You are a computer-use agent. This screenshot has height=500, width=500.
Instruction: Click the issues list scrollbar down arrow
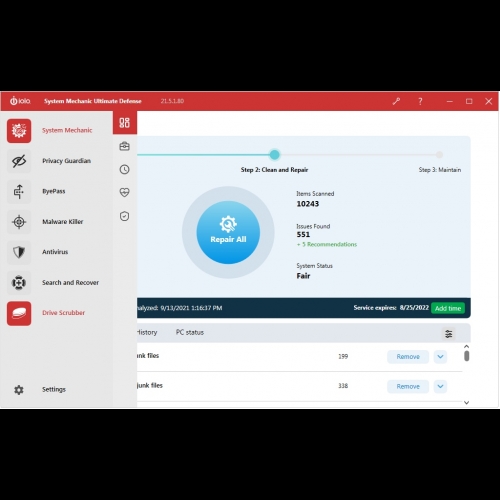click(467, 403)
